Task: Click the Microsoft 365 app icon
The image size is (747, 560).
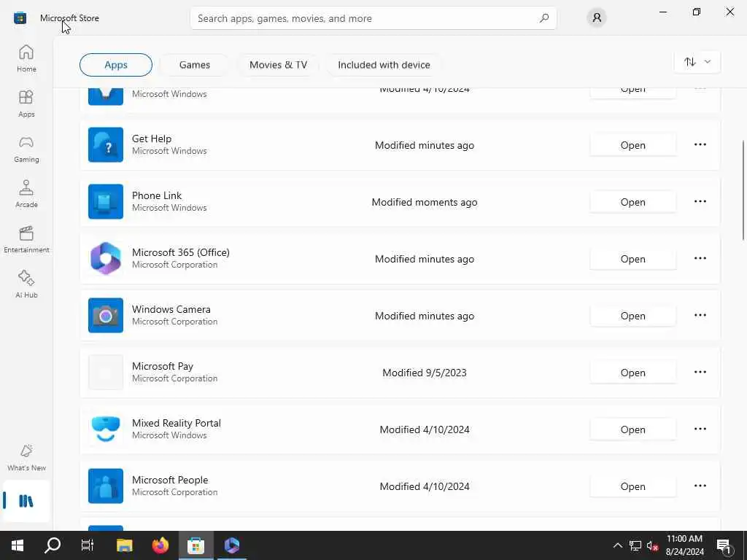Action: (x=106, y=259)
